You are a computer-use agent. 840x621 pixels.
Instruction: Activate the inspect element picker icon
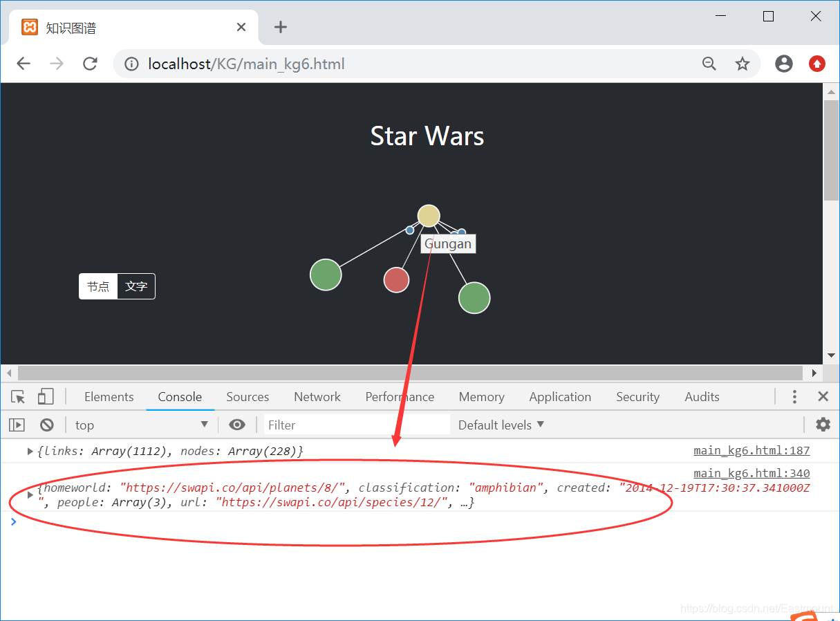tap(18, 397)
